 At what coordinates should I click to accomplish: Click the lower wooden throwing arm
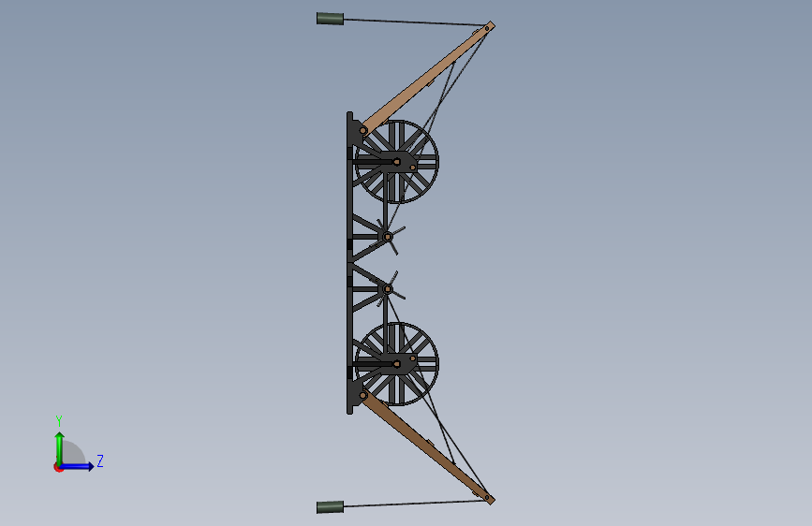click(x=428, y=447)
